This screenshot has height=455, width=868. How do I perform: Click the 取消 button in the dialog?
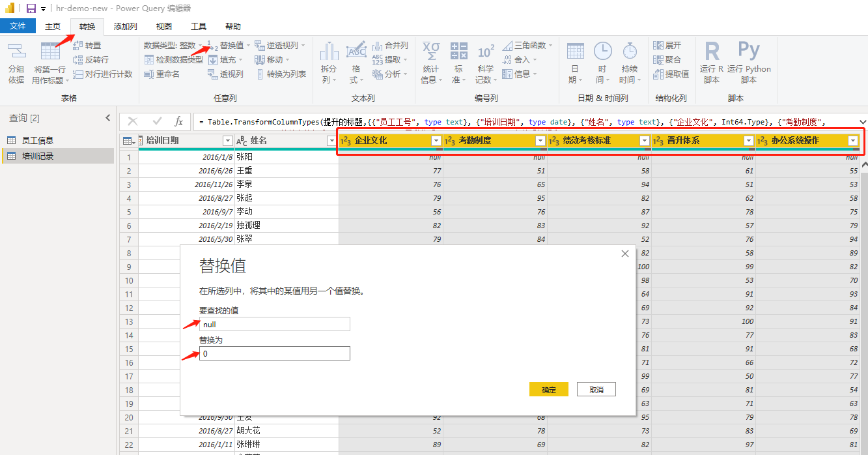pos(596,389)
